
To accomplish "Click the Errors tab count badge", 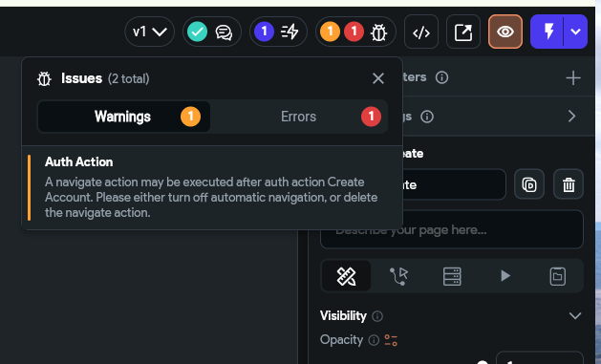I will (x=371, y=117).
